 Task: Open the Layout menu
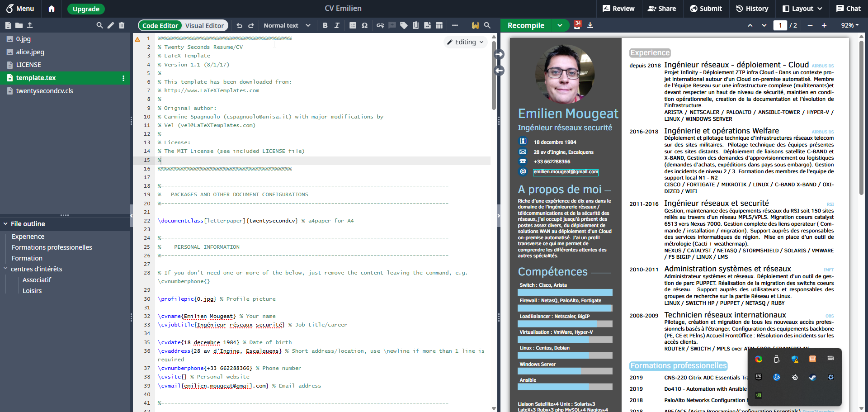click(802, 9)
